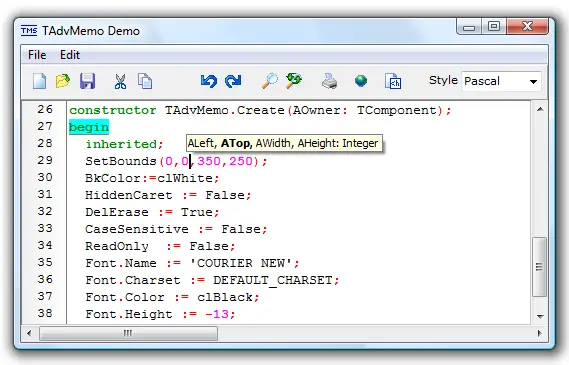Expand the Style dropdown arrow
Viewport: 569px width, 365px height.
click(533, 82)
